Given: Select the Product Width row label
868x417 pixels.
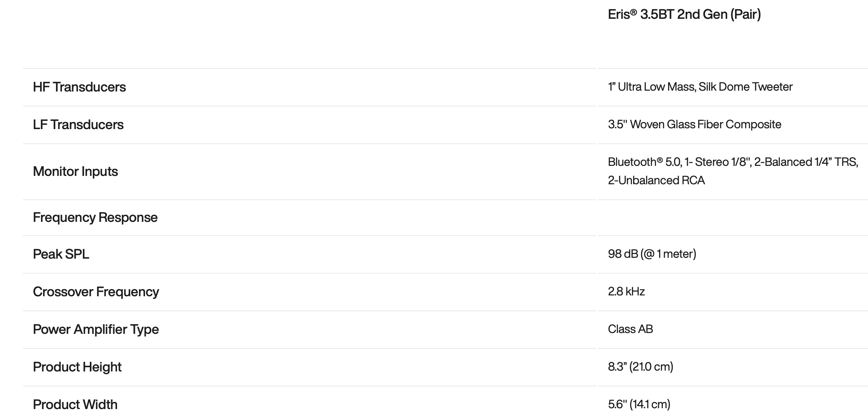Looking at the screenshot, I should (75, 404).
